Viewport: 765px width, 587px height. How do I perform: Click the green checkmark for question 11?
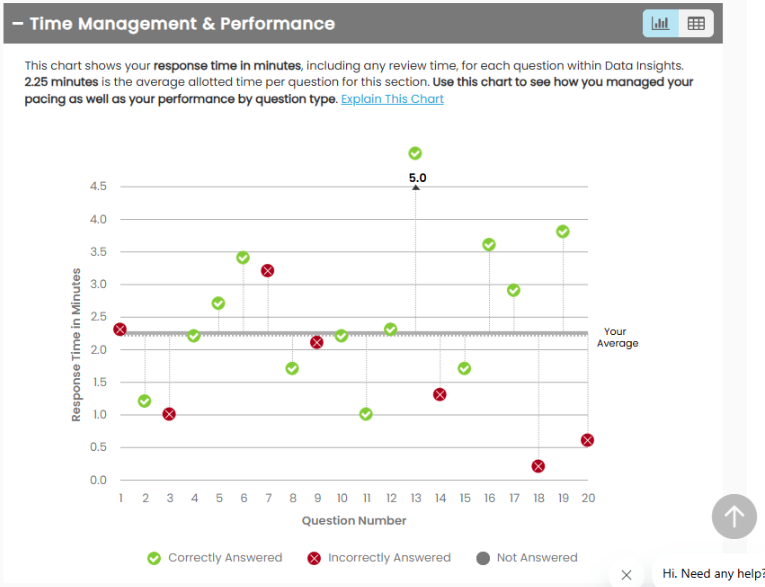coord(366,414)
